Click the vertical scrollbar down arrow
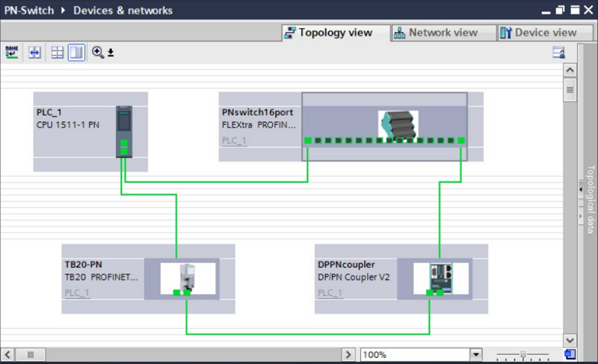 click(570, 340)
